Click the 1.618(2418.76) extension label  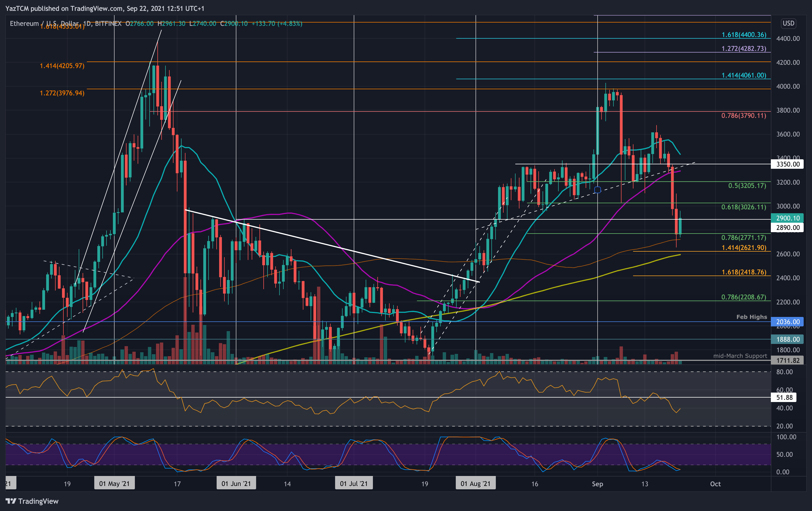pos(744,272)
